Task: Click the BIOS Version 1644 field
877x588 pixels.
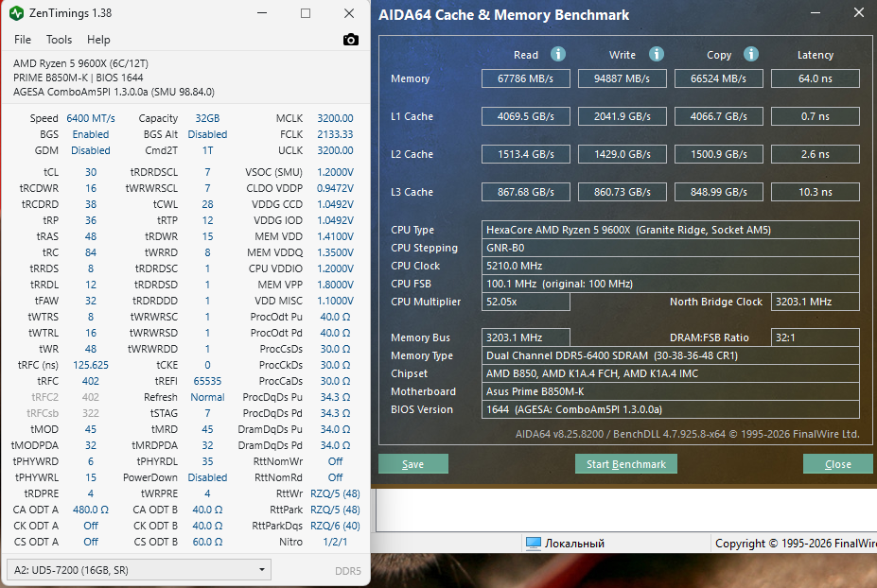Action: tap(670, 409)
